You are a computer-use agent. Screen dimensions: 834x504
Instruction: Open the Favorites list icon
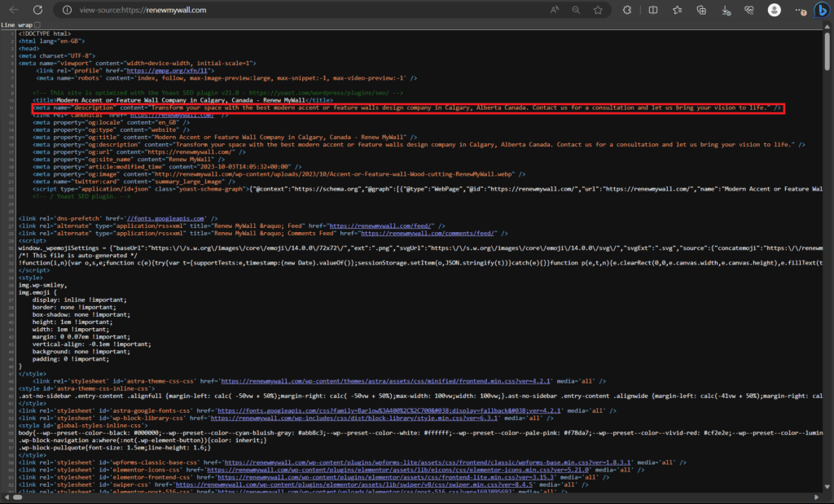click(x=677, y=10)
